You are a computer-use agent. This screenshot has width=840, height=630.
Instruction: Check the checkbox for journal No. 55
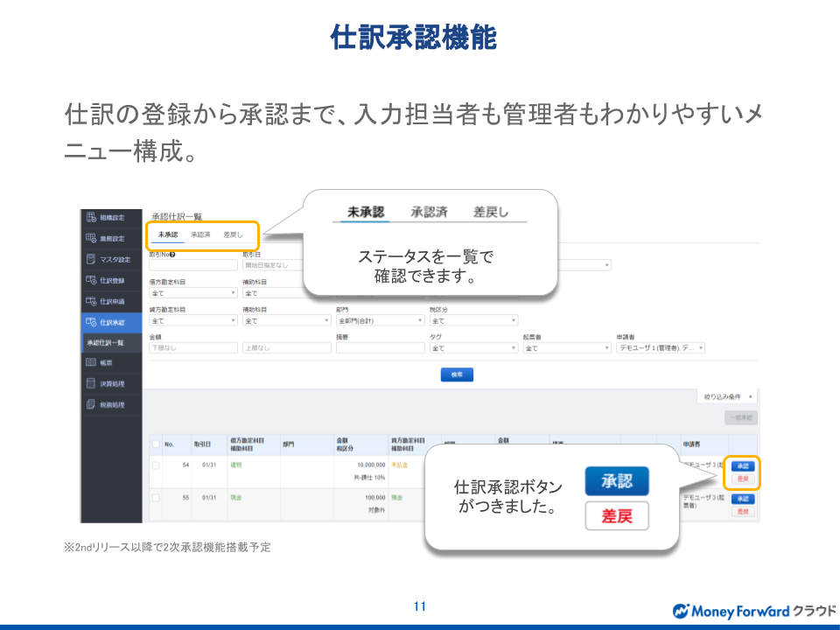(156, 497)
